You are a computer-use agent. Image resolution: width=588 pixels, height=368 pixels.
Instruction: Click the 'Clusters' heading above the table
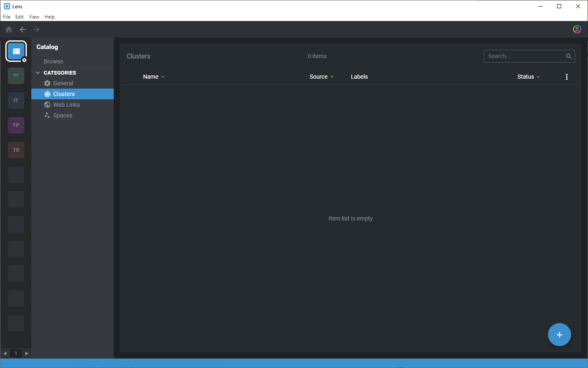(x=139, y=56)
